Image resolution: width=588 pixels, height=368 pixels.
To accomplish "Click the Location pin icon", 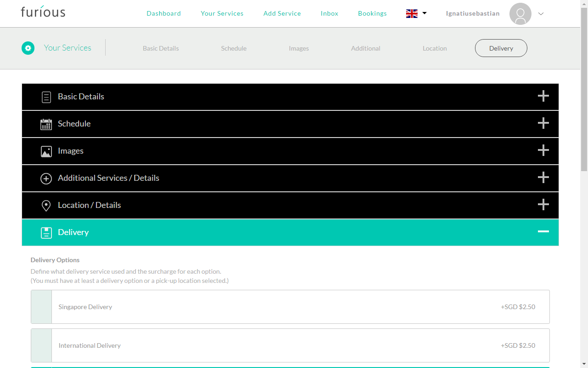I will tap(46, 206).
